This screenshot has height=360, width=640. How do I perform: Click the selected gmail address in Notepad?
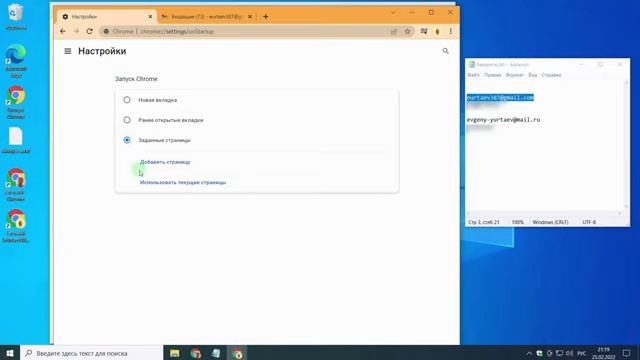click(x=500, y=98)
